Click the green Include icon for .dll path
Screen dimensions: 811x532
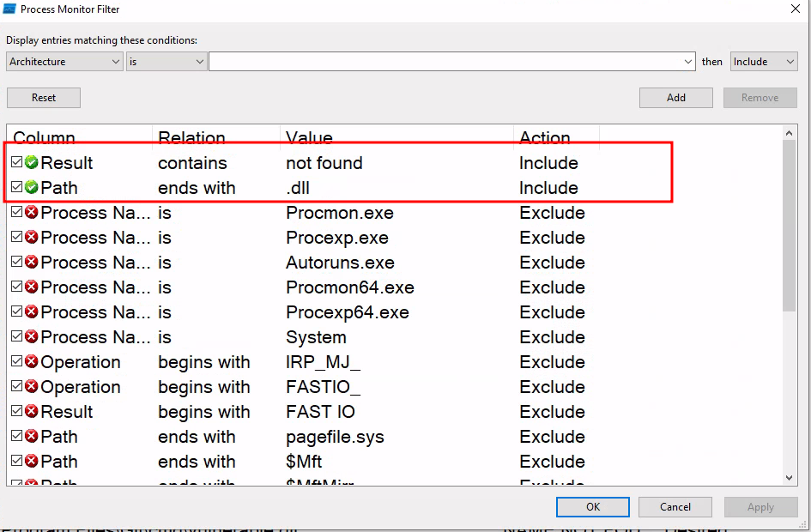pyautogui.click(x=32, y=187)
